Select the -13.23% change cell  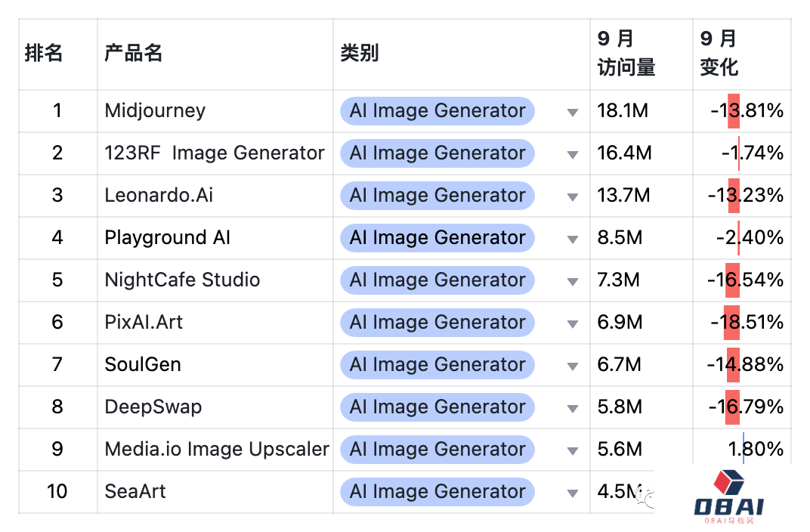(742, 196)
